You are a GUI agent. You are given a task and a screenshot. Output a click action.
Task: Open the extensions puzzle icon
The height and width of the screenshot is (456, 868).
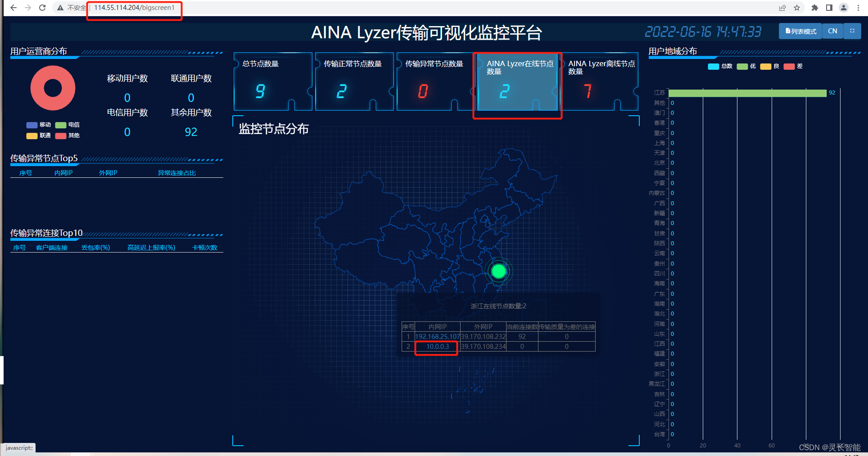[x=815, y=8]
